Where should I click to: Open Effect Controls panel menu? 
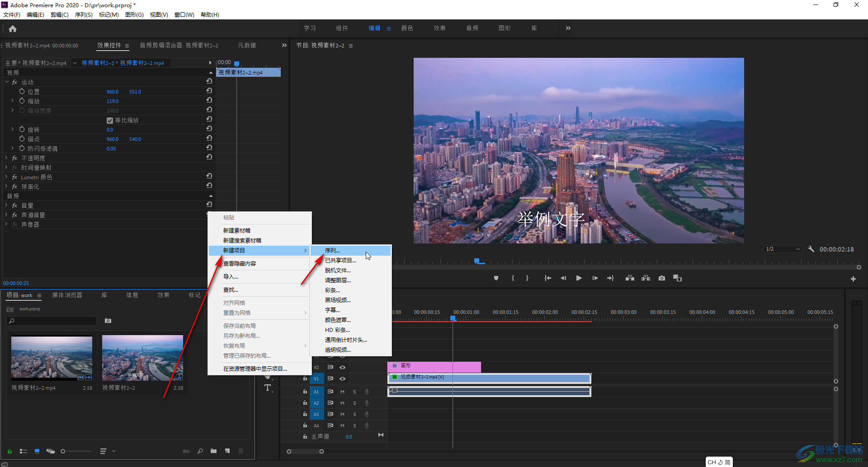[127, 46]
